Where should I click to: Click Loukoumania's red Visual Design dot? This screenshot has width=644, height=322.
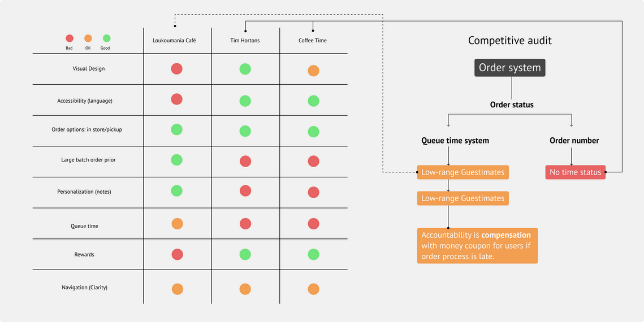[x=176, y=68]
